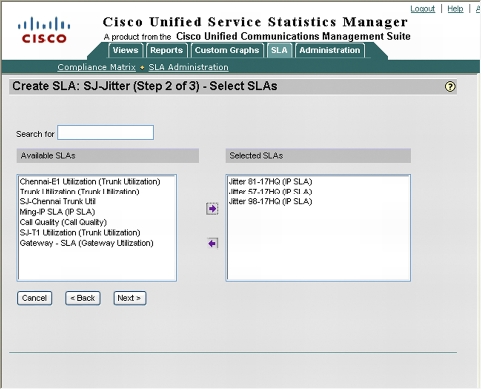482x390 pixels.
Task: Select Chennai-E1 Utilization (Trunk Utilization)
Action: click(x=90, y=182)
